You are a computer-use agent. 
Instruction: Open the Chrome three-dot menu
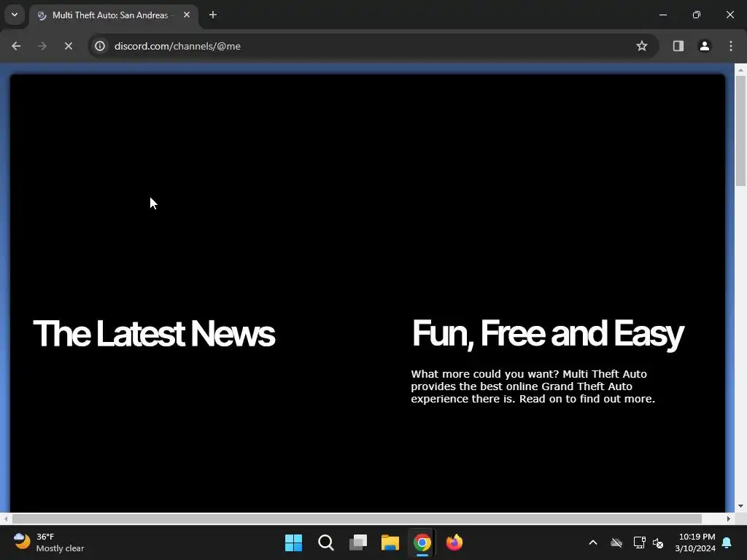coord(731,46)
